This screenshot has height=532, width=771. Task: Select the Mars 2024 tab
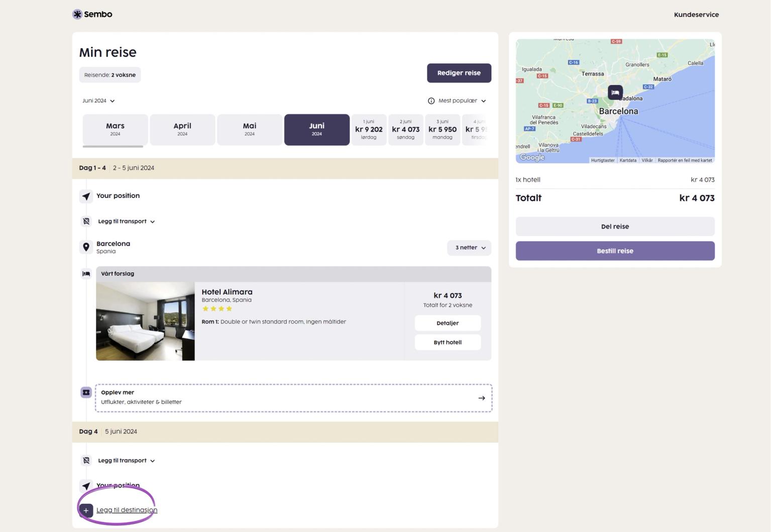click(x=115, y=130)
